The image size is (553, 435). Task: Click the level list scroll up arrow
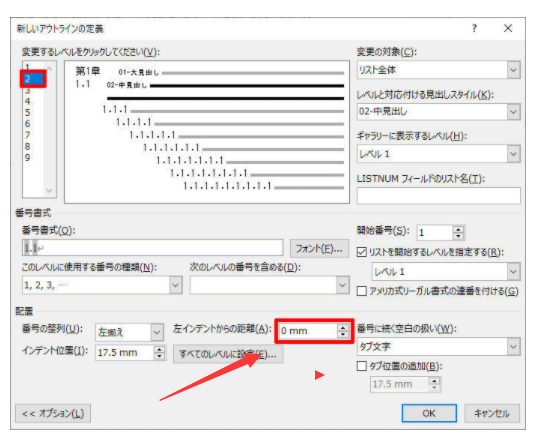tap(49, 68)
